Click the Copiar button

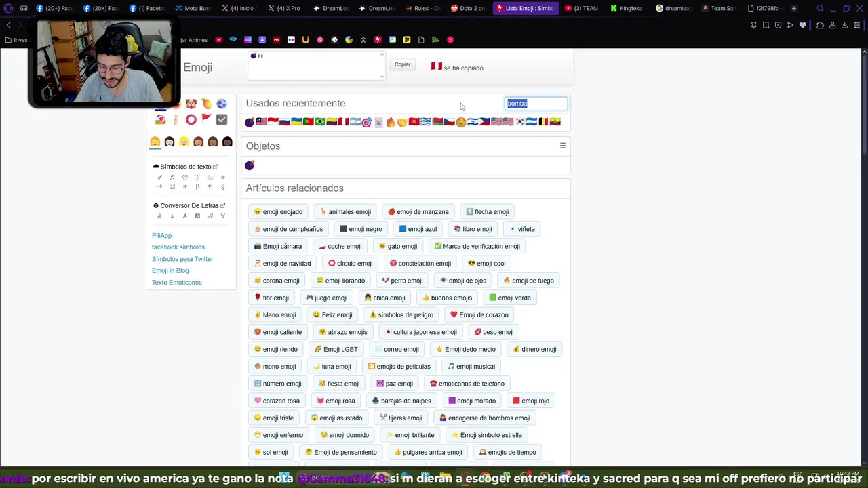pos(403,64)
